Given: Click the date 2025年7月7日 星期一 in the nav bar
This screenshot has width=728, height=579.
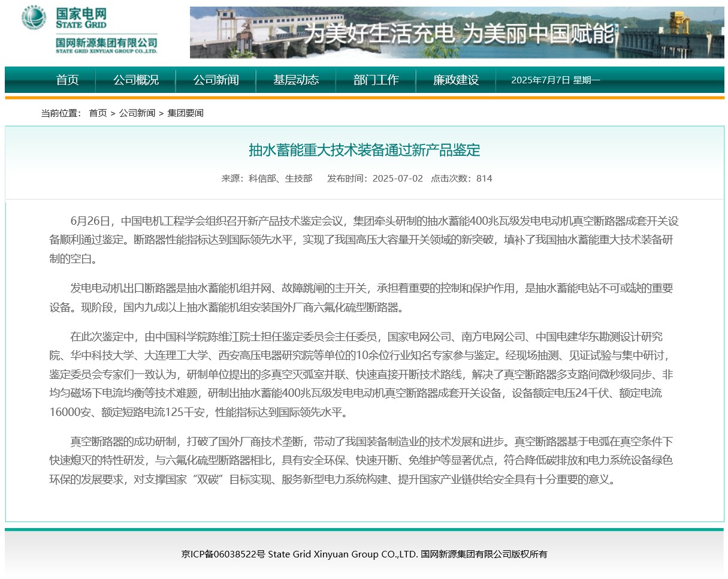Looking at the screenshot, I should [555, 80].
